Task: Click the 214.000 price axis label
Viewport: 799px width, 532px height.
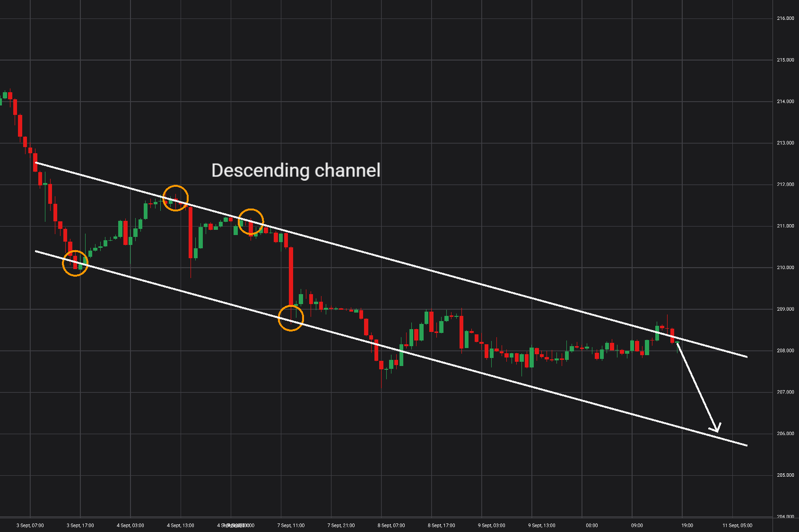Action: coord(785,101)
